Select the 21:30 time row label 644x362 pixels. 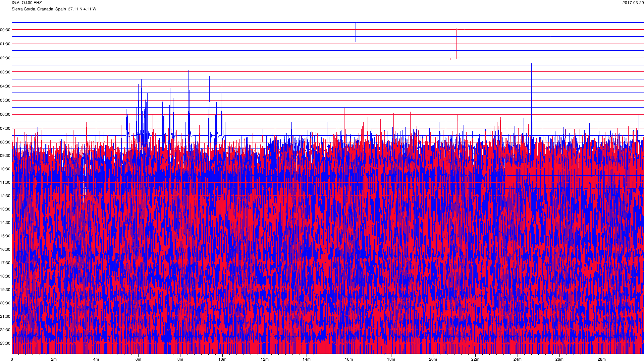(5, 316)
